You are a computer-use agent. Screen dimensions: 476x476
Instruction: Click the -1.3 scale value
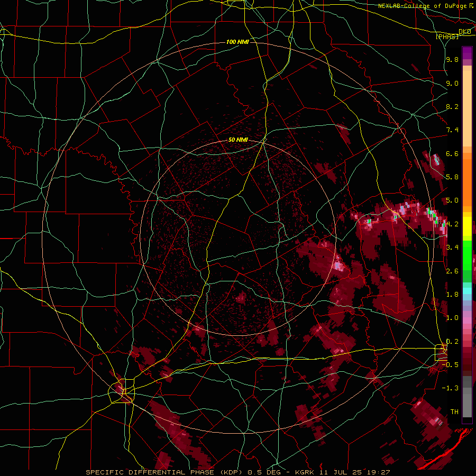click(450, 388)
